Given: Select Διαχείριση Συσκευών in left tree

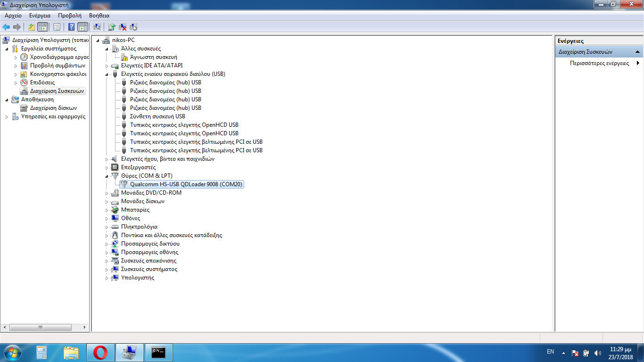Looking at the screenshot, I should (x=57, y=91).
